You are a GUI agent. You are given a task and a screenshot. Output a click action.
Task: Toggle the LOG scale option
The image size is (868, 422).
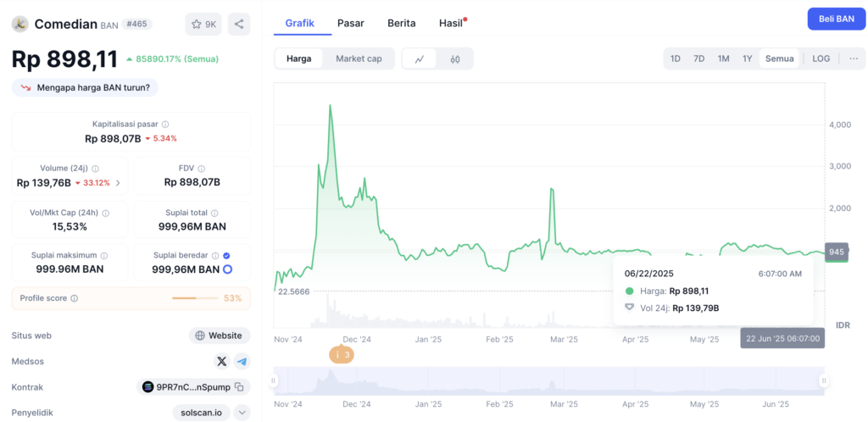(x=821, y=58)
